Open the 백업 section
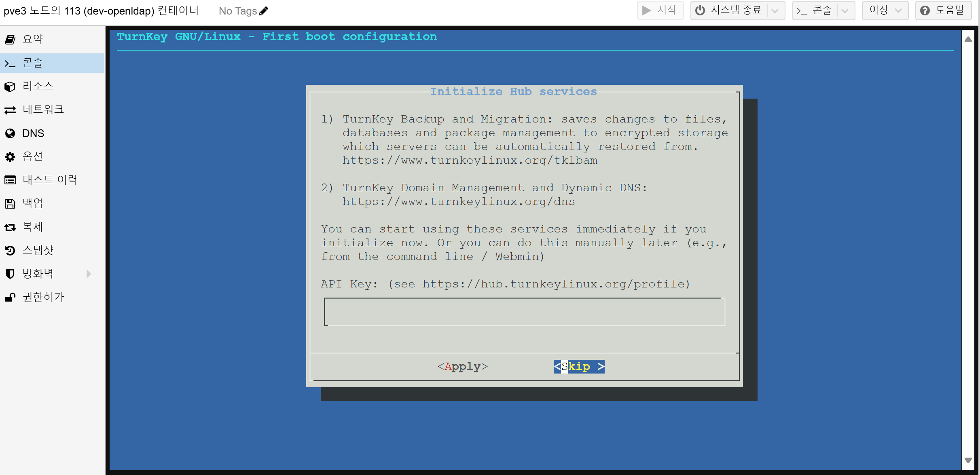Viewport: 980px width, 475px height. pos(52,203)
